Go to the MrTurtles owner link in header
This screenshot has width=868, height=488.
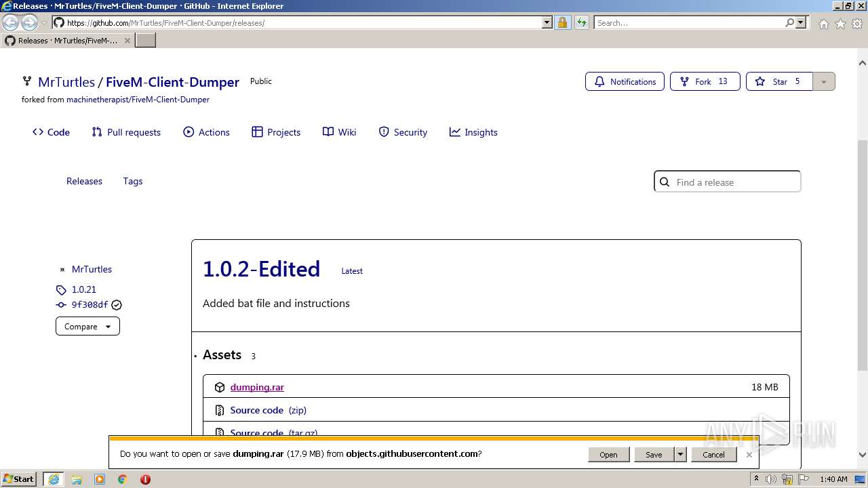(x=66, y=82)
